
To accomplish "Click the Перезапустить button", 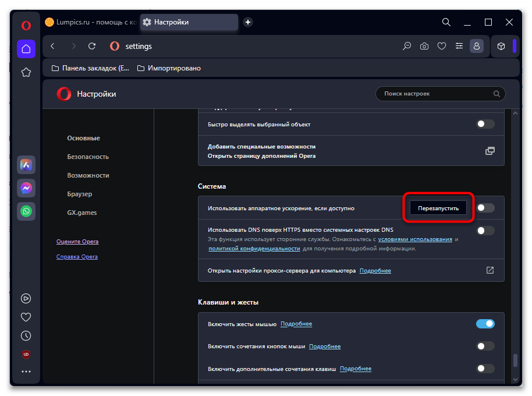I will pos(438,208).
